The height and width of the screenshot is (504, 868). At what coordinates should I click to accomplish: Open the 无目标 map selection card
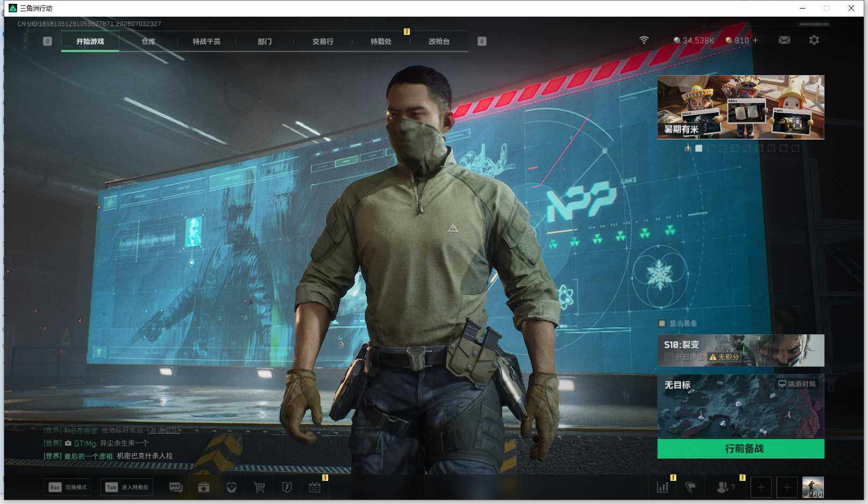click(x=741, y=406)
